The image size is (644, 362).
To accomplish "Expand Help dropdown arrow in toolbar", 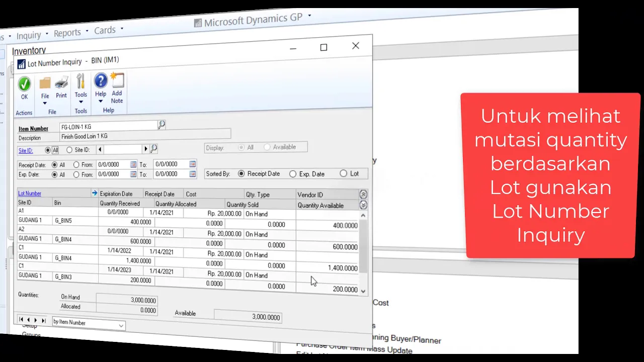I will (x=100, y=101).
